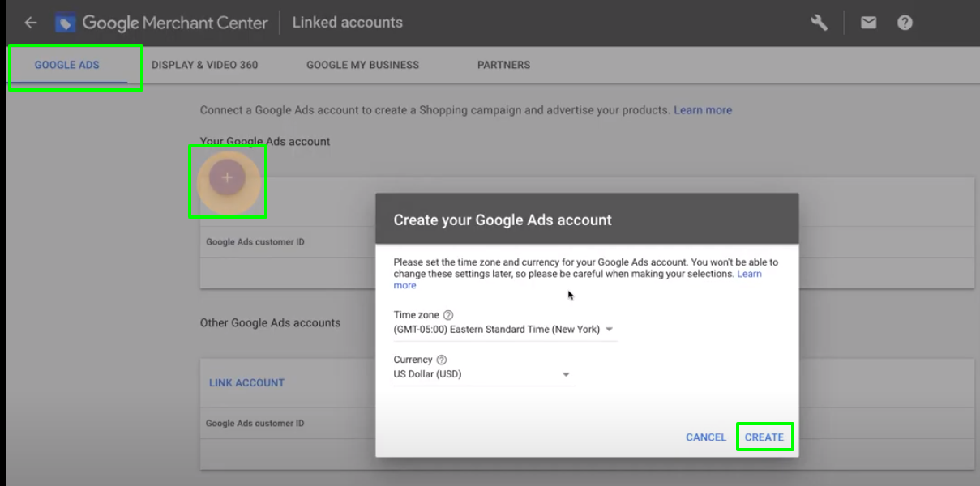Switch to the Google Ads tab
The height and width of the screenshot is (486, 980).
[x=67, y=65]
